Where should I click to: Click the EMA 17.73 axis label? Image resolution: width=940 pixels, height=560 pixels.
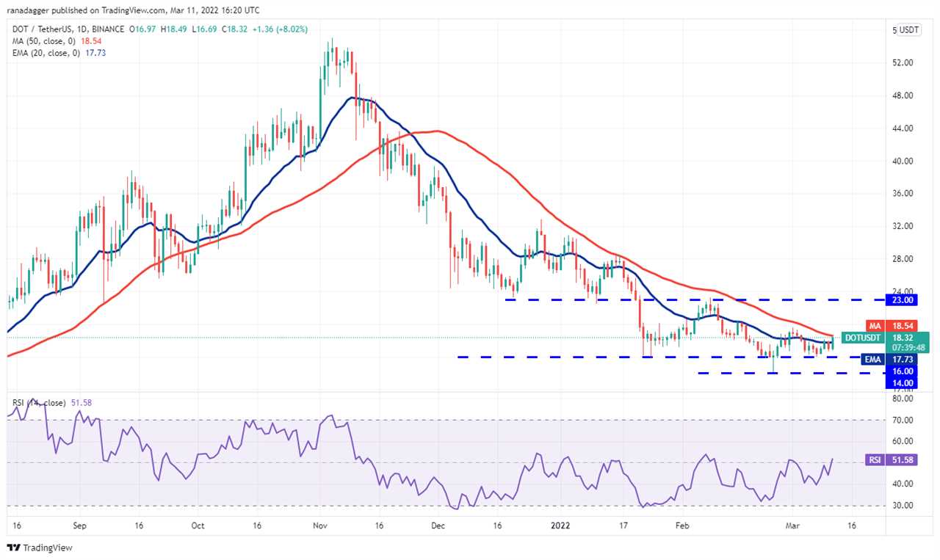tap(889, 360)
